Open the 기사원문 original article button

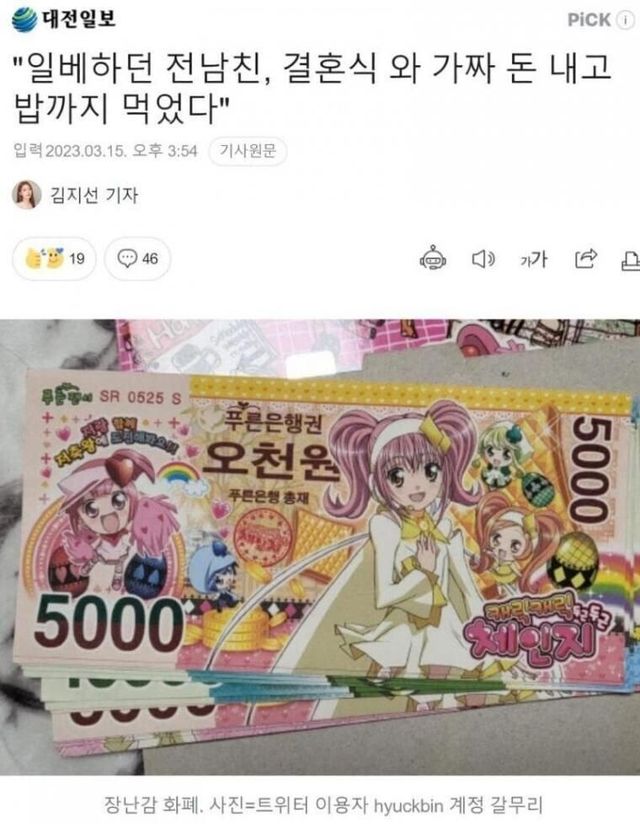coord(247,151)
